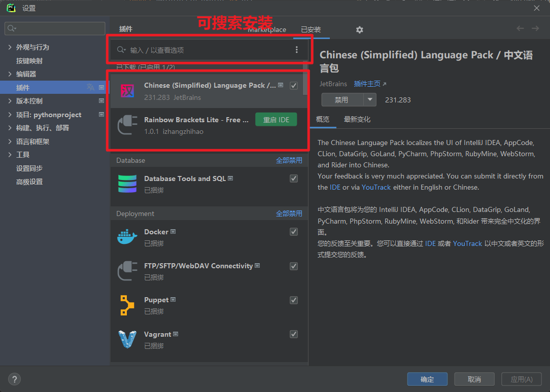The width and height of the screenshot is (550, 392).
Task: Click the settings search magnifier icon
Action: (x=12, y=28)
